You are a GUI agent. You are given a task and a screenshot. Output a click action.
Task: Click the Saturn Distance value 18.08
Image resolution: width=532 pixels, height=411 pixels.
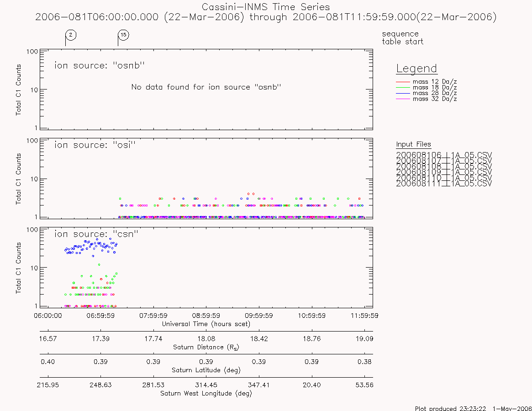pyautogui.click(x=206, y=339)
